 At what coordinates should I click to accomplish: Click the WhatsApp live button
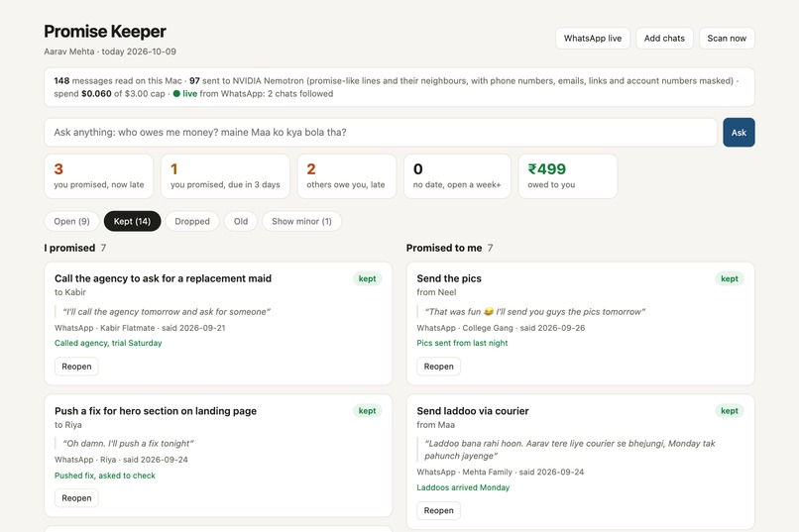tap(593, 39)
